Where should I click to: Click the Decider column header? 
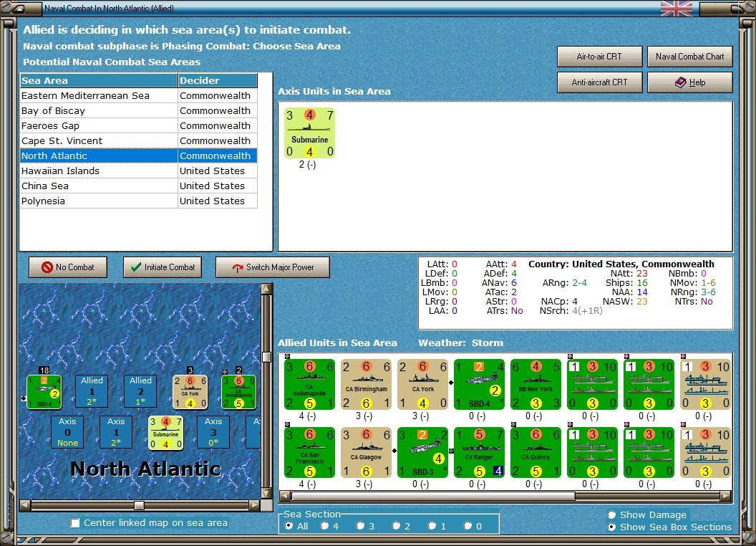coord(218,81)
